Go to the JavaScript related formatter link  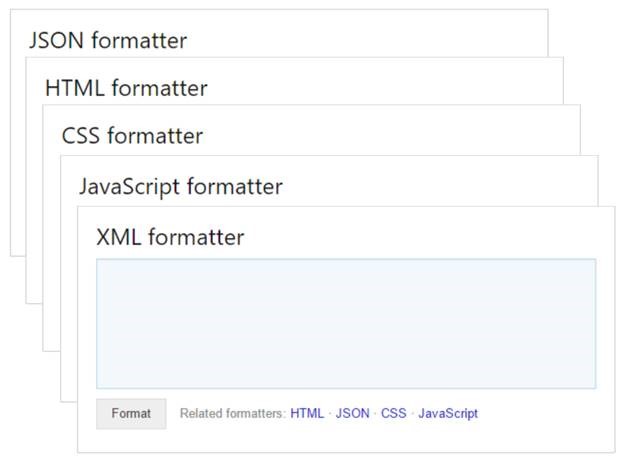pyautogui.click(x=448, y=414)
